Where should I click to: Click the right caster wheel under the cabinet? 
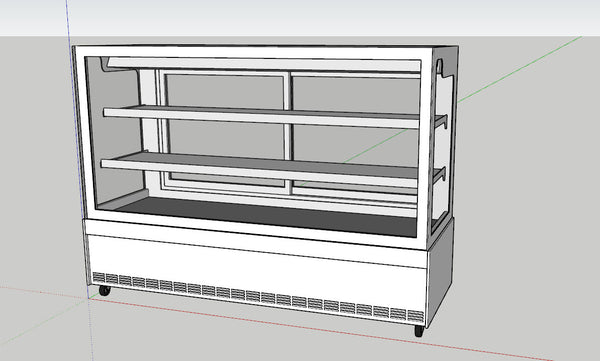[419, 331]
